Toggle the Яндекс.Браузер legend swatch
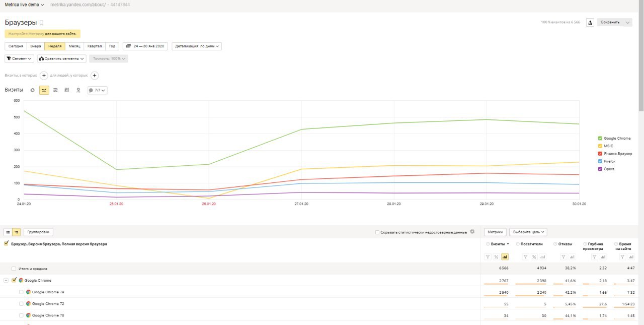 point(600,153)
